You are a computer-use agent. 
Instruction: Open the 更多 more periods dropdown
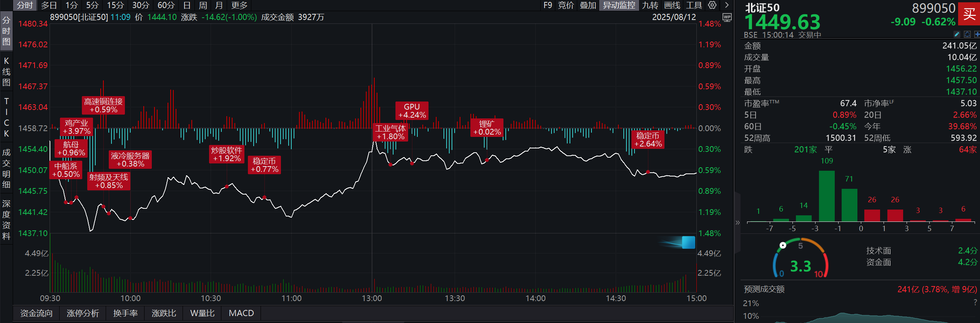tap(239, 5)
